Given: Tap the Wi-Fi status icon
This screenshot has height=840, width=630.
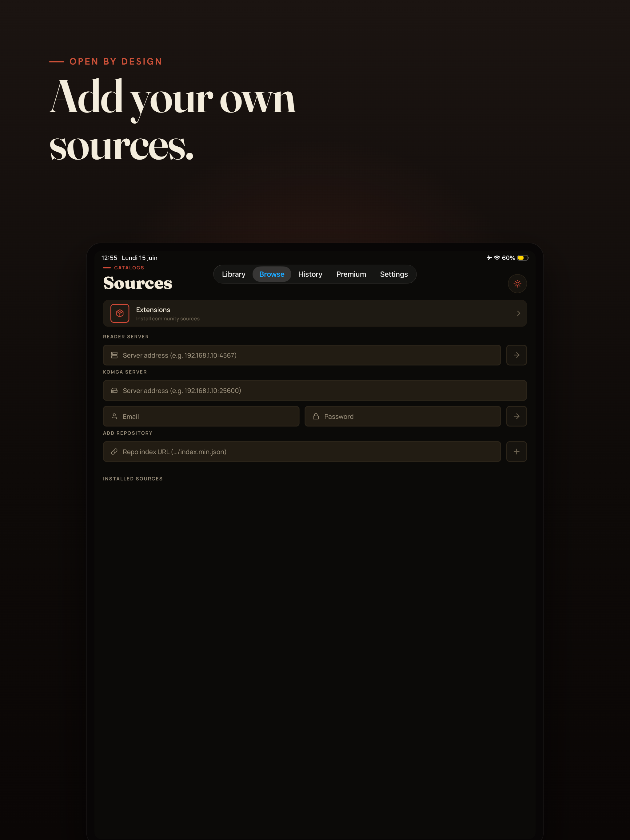Looking at the screenshot, I should click(x=497, y=258).
